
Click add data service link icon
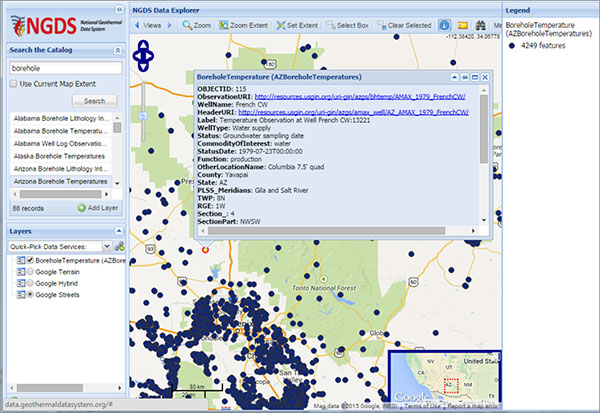coord(119,246)
